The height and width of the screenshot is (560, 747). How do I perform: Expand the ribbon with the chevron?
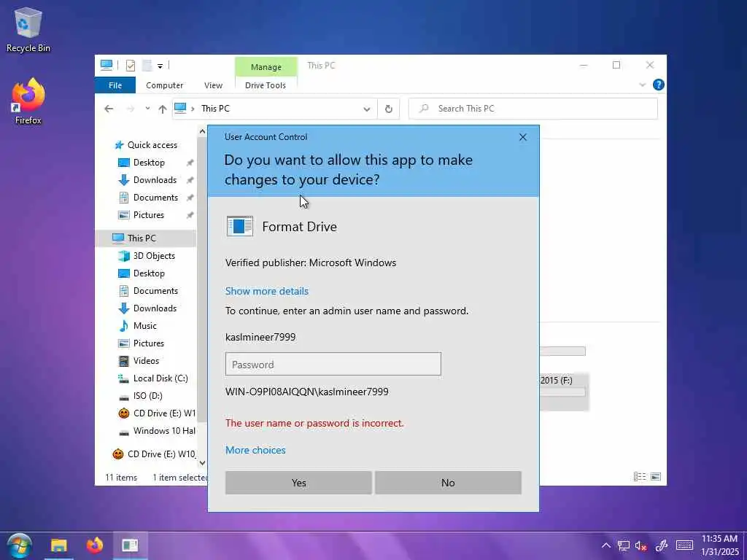642,85
